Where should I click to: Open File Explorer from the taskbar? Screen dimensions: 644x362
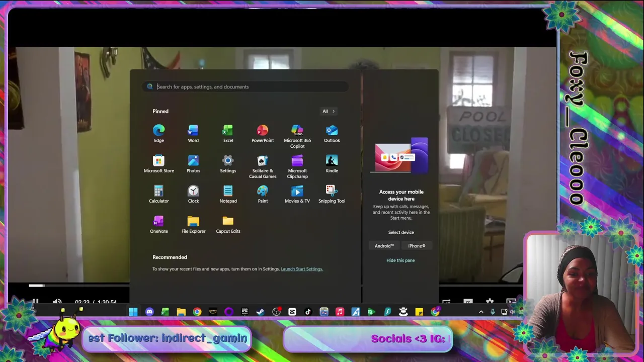pyautogui.click(x=181, y=312)
